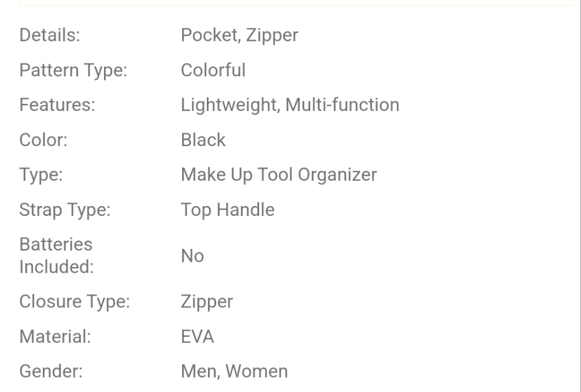Select the "Men, Women" gender value

click(x=234, y=371)
